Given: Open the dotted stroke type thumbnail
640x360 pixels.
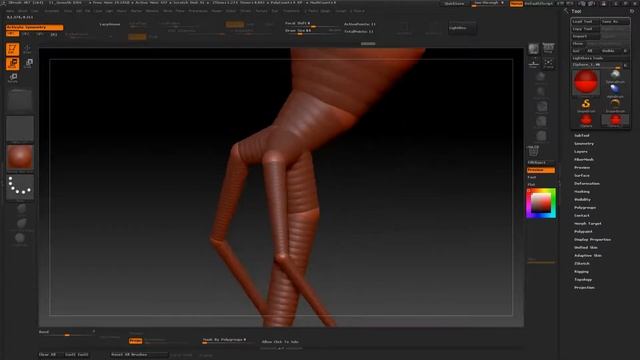Looking at the screenshot, I should [x=20, y=187].
